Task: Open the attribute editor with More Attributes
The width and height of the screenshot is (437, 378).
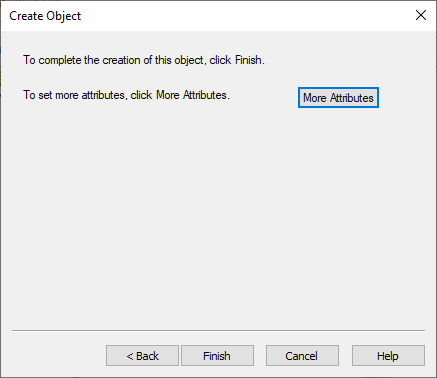Action: coord(338,98)
